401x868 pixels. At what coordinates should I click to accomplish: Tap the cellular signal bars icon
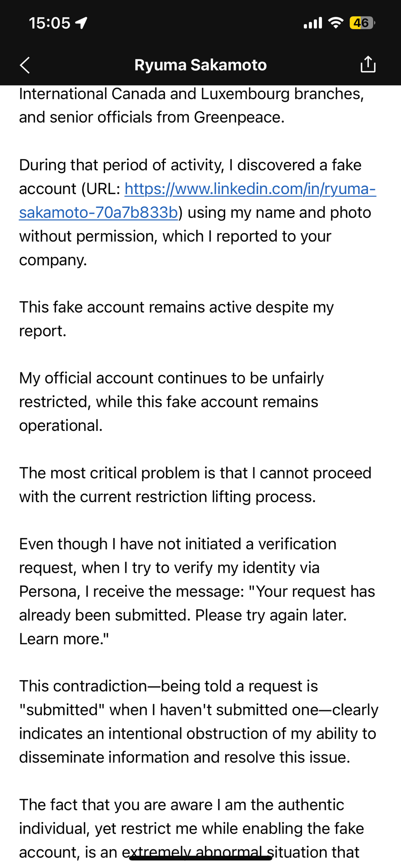[x=312, y=23]
